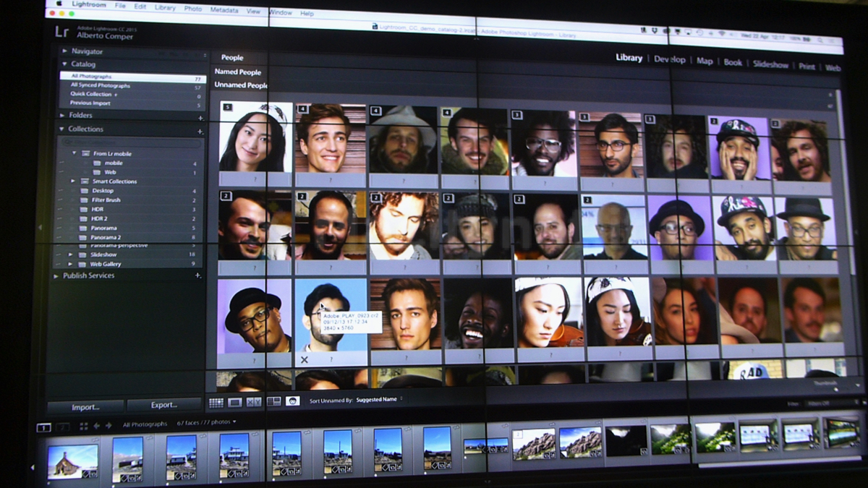Click the Wi-Fi icon in the menu bar

tap(721, 34)
